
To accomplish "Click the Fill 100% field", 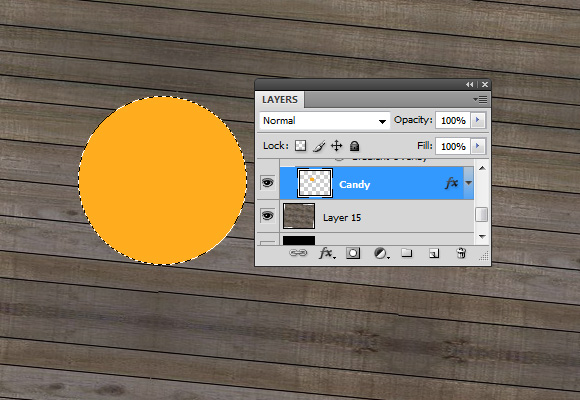I will (453, 147).
